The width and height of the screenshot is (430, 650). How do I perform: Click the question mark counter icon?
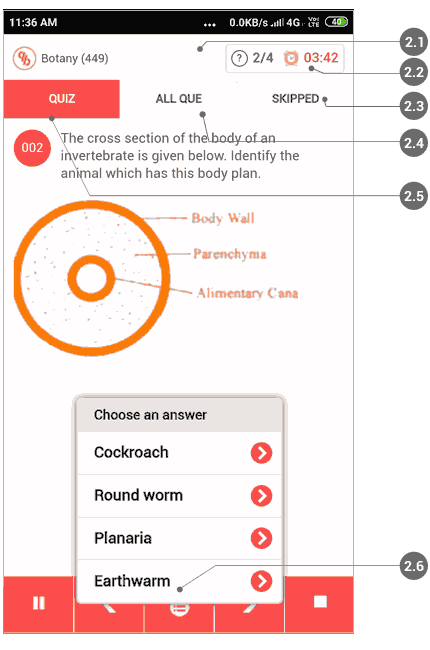point(239,58)
